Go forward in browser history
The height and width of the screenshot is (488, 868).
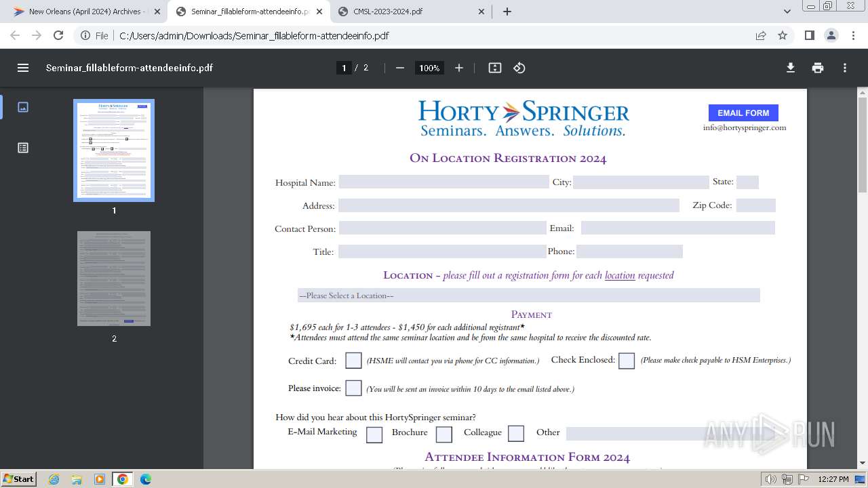pos(37,35)
